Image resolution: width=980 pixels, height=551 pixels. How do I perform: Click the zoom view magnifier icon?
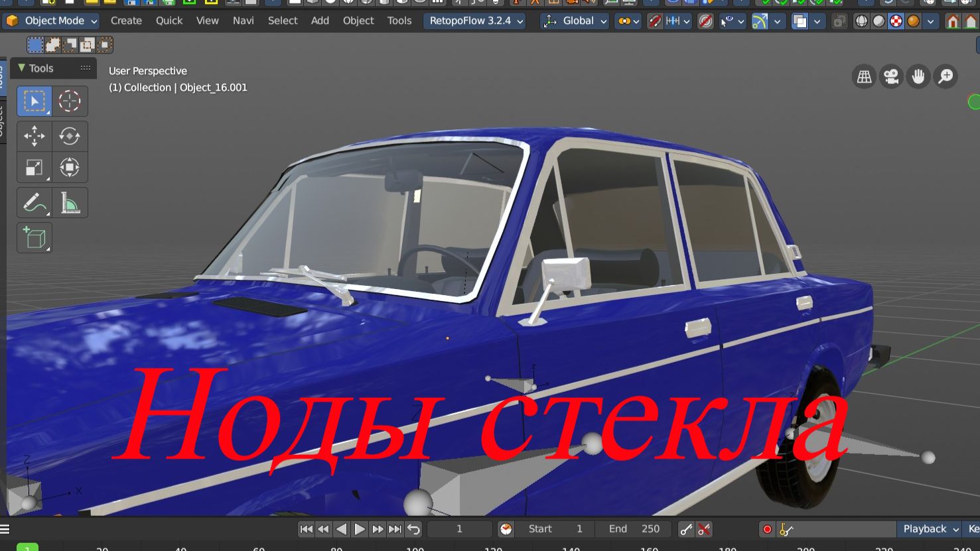click(945, 77)
